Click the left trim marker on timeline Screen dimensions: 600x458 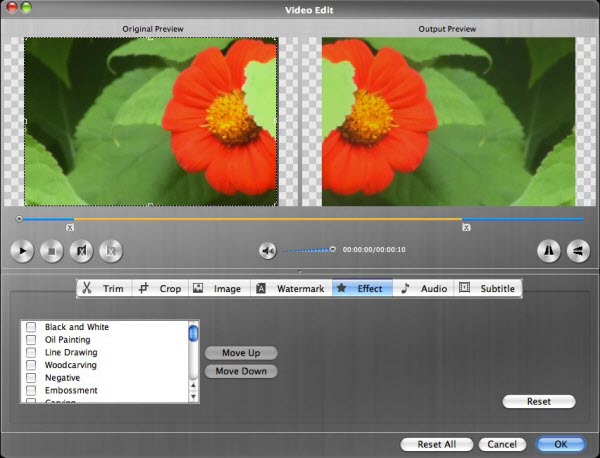70,227
